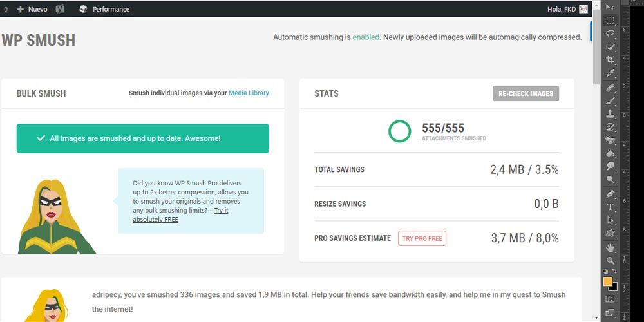Image resolution: width=644 pixels, height=322 pixels.
Task: Select the Path Selection arrow tool
Action: (611, 220)
